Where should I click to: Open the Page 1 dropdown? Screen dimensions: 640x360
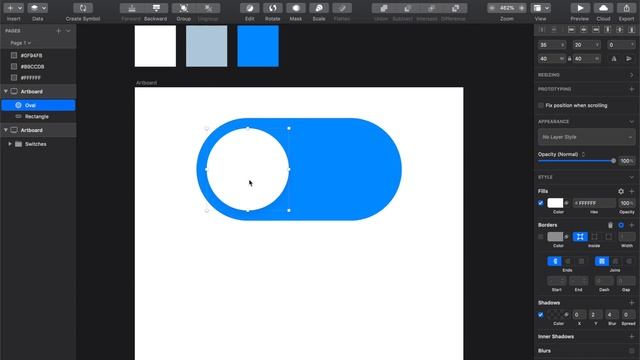(20, 43)
